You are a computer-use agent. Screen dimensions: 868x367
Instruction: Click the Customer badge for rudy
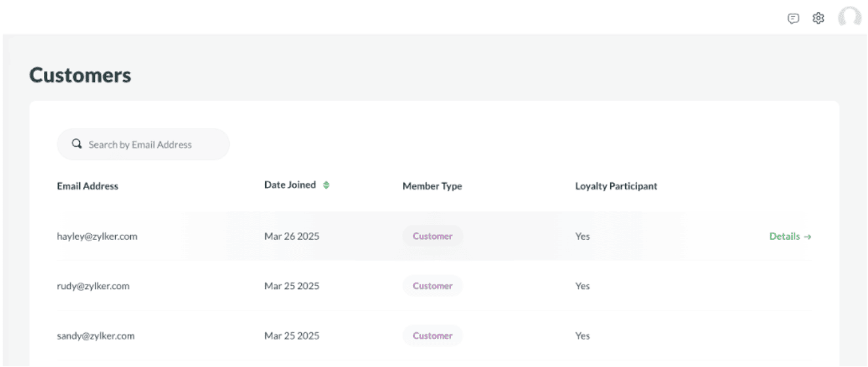tap(432, 286)
